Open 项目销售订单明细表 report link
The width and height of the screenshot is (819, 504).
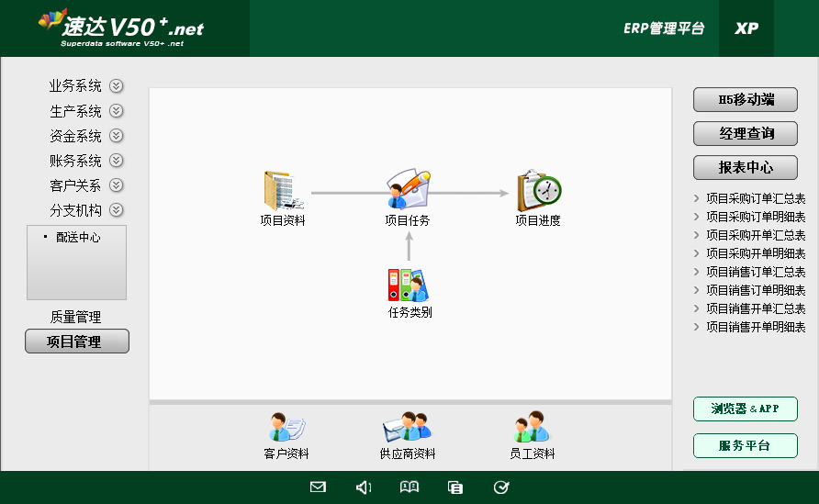point(756,290)
